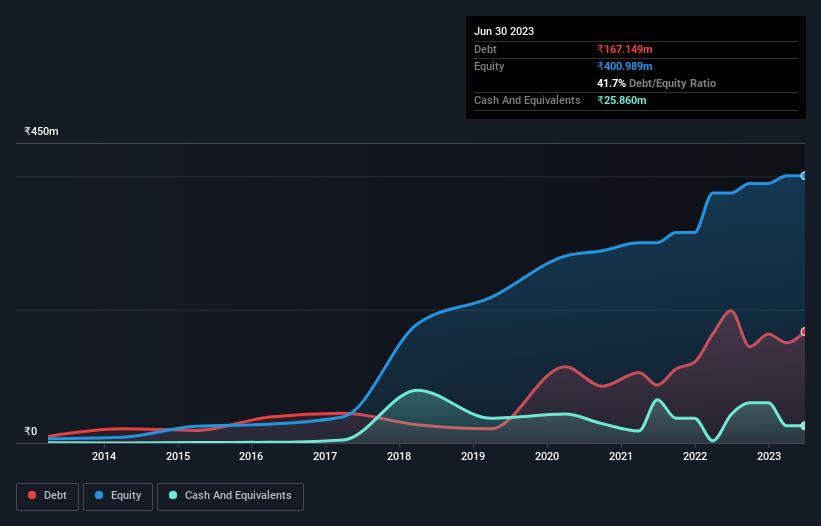Click the ₹450m y-axis label
The image size is (821, 526).
click(x=41, y=131)
